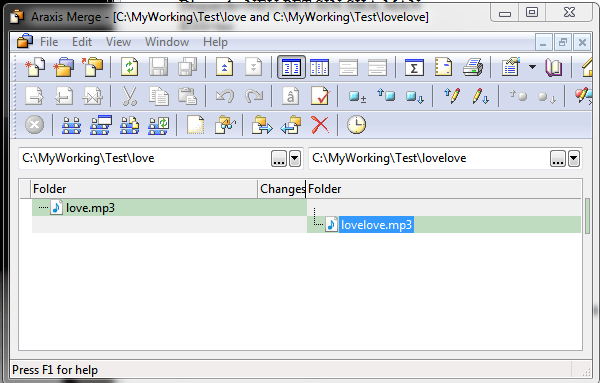This screenshot has height=383, width=600.
Task: Click the pencil with up arrow icon
Action: [452, 96]
